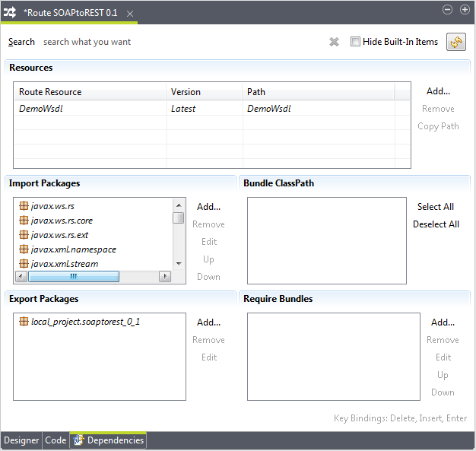Click Select All for Bundle ClassPath
Image resolution: width=476 pixels, height=451 pixels.
(x=435, y=207)
